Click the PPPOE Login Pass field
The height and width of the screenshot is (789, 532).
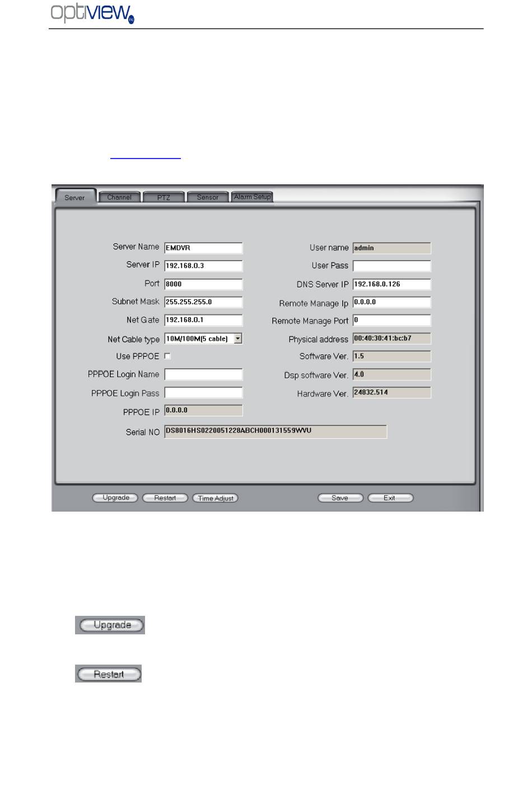[x=203, y=393]
